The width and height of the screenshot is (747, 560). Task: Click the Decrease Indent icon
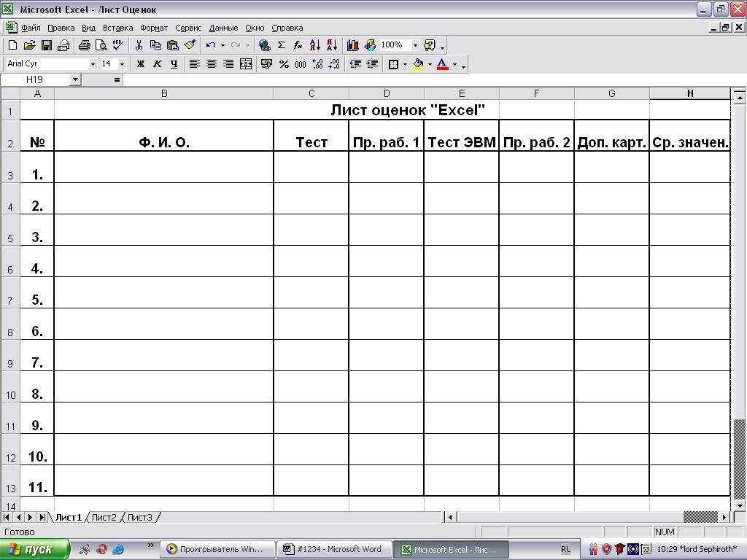click(x=355, y=64)
